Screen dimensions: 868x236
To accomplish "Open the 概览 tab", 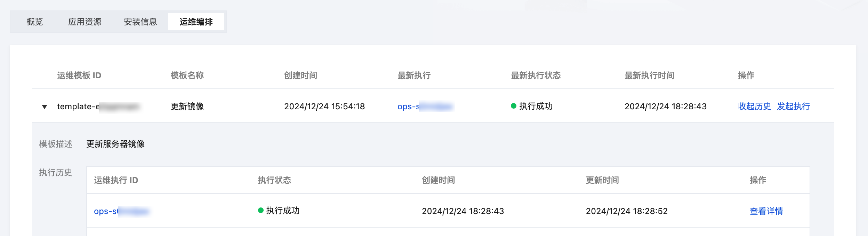I will (35, 22).
